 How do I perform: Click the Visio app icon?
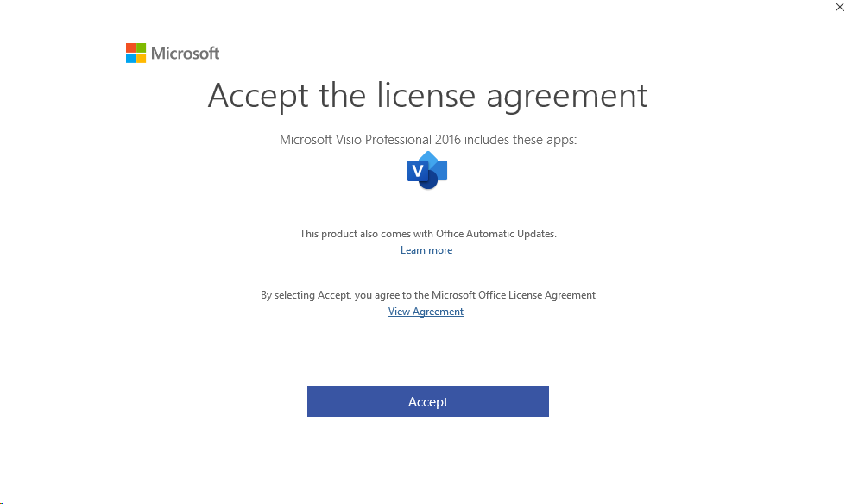click(427, 171)
